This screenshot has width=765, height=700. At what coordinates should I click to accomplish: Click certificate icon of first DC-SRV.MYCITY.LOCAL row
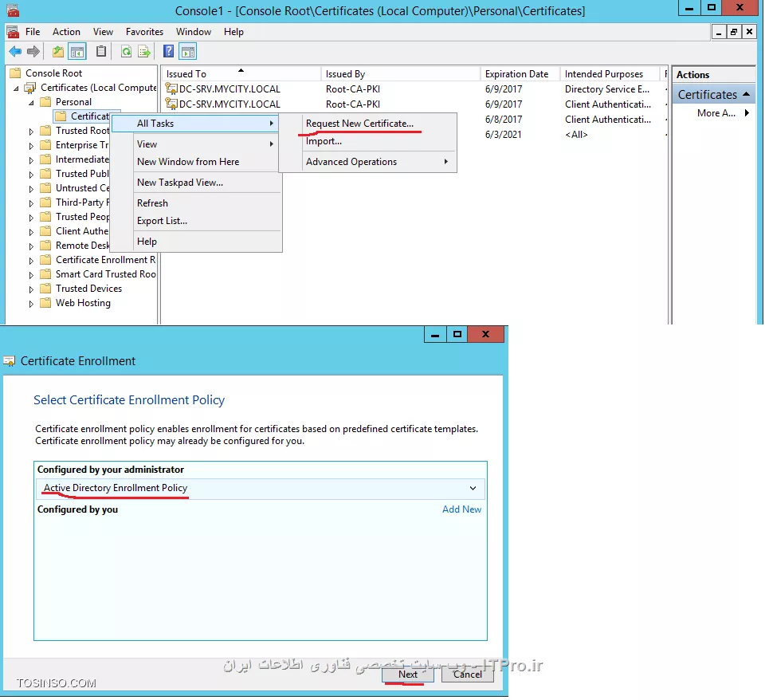pos(171,88)
